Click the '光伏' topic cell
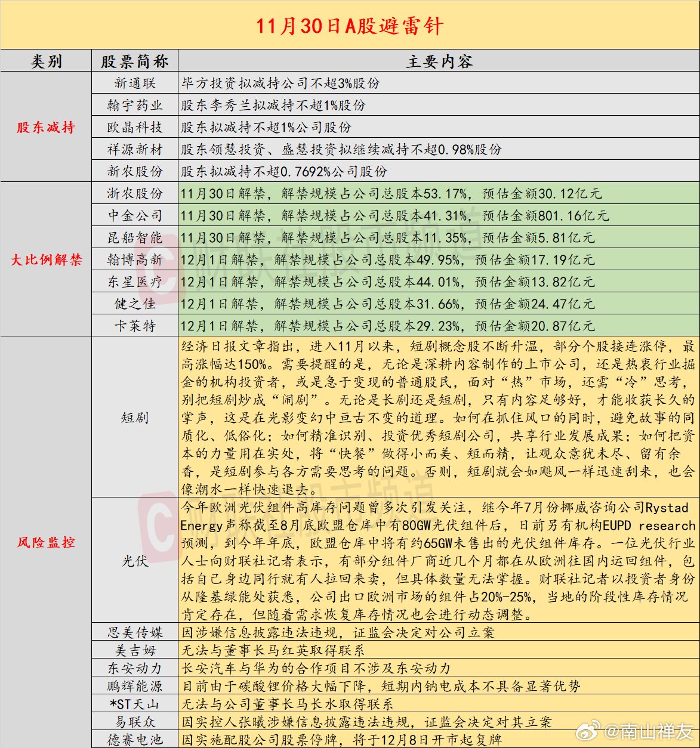Viewport: 700px width, 748px height. [135, 561]
